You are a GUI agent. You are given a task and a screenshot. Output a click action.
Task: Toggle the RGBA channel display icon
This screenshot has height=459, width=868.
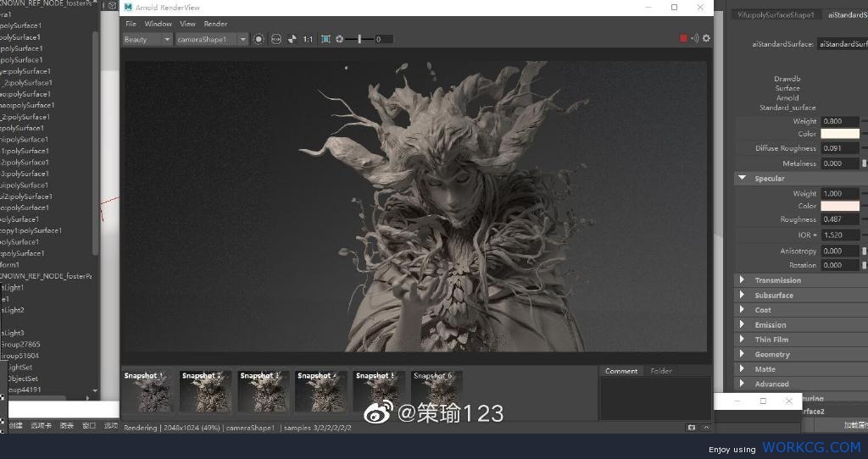click(x=276, y=39)
